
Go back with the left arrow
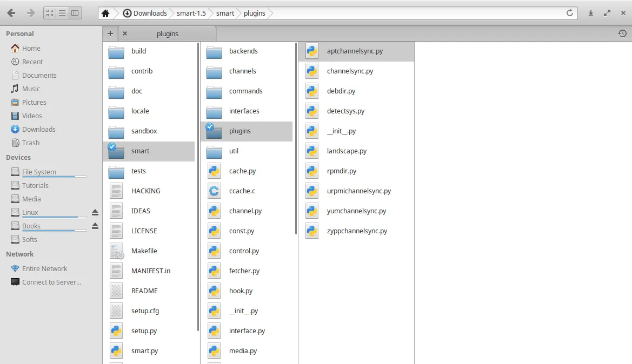11,13
